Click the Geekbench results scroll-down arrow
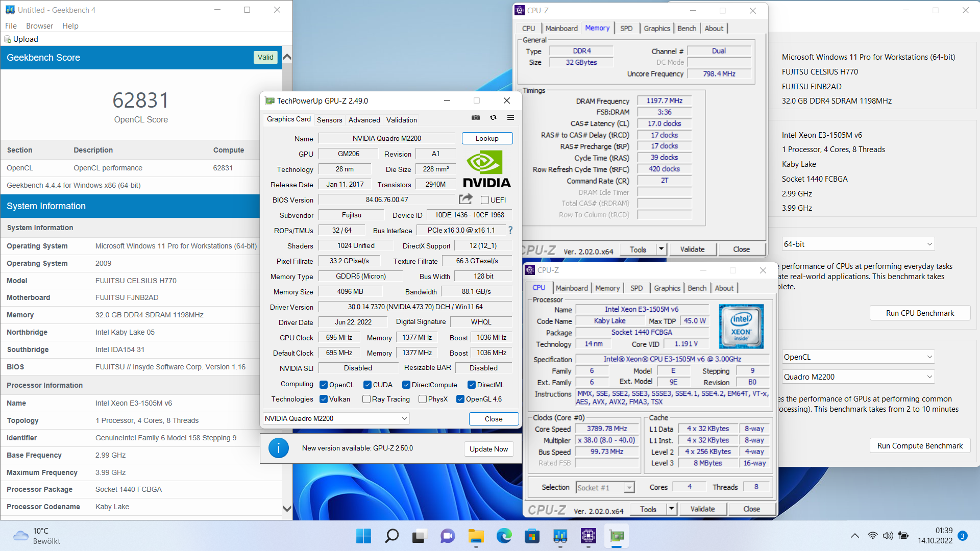The height and width of the screenshot is (551, 980). point(287,508)
